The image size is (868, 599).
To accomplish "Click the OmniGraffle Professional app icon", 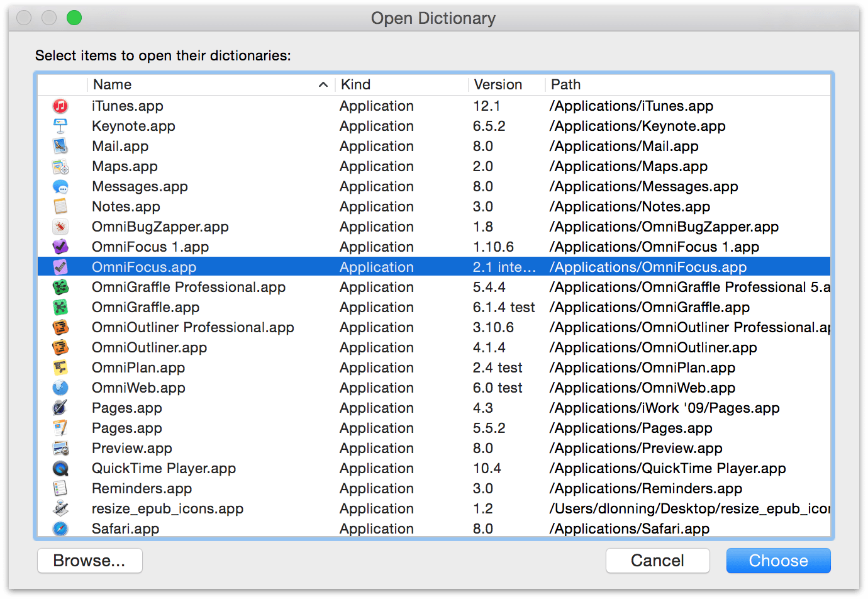I will click(x=60, y=287).
